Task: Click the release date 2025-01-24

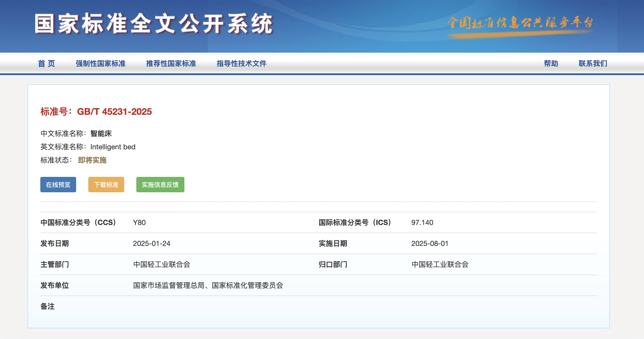Action: [x=152, y=243]
